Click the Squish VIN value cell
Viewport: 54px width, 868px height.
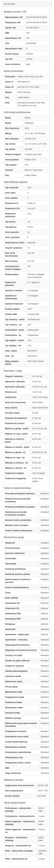38,27
